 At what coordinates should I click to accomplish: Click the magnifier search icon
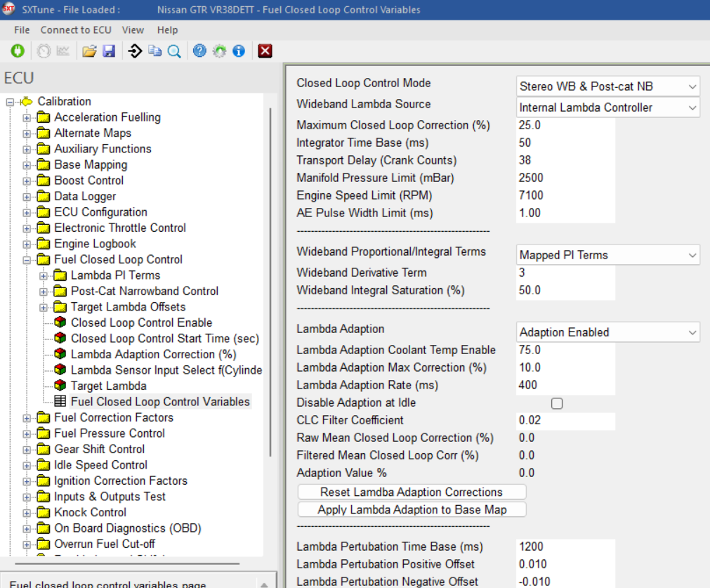[174, 51]
